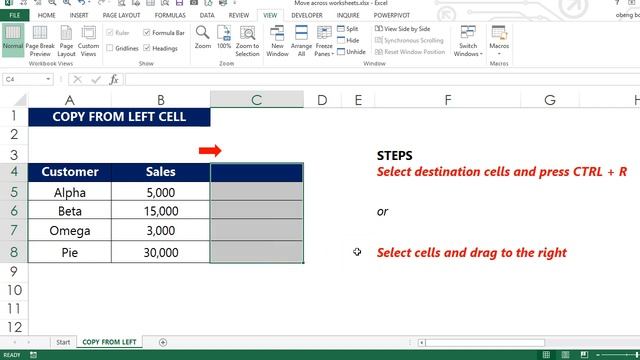The width and height of the screenshot is (640, 360).
Task: Open the FILE tab
Action: (x=14, y=15)
